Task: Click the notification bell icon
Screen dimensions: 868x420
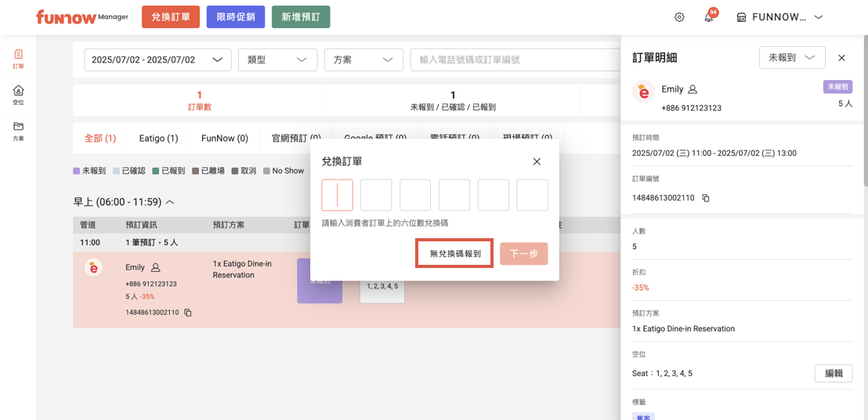Action: (708, 17)
